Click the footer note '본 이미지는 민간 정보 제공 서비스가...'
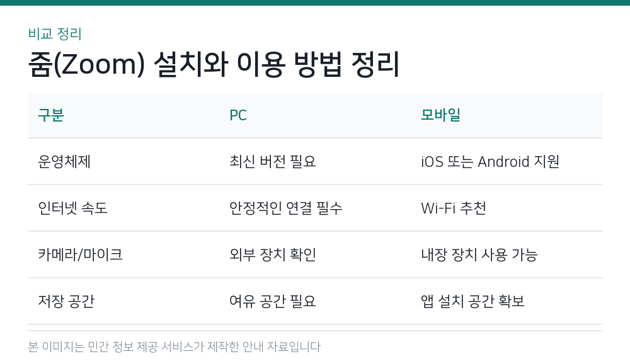Screen dimensions: 630x364 click(x=175, y=347)
